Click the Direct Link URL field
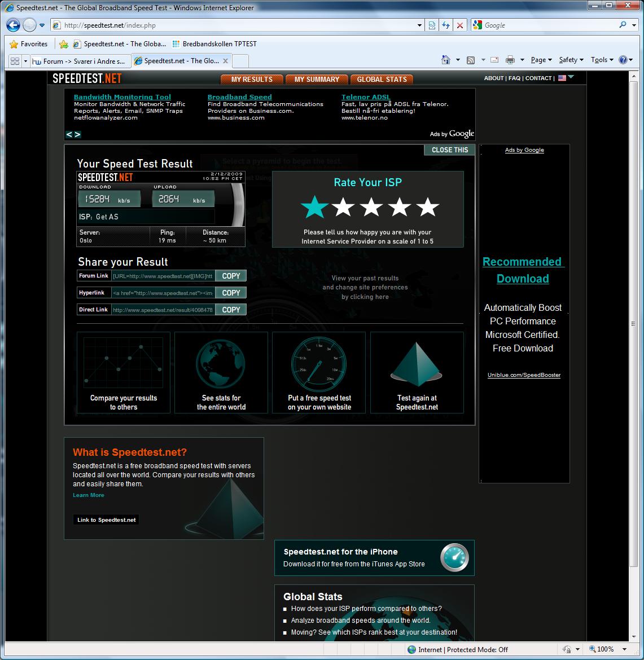The image size is (644, 660). tap(163, 310)
